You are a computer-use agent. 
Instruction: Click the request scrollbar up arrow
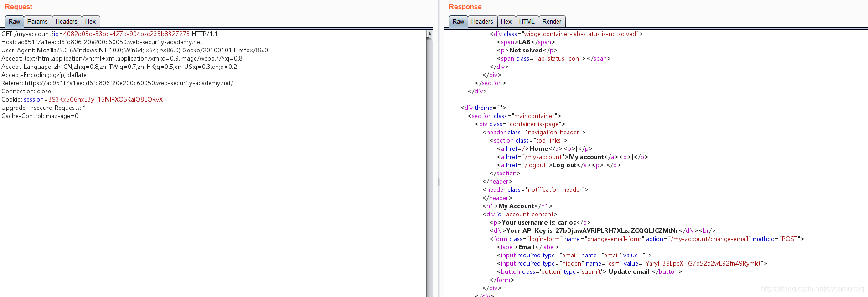(429, 34)
